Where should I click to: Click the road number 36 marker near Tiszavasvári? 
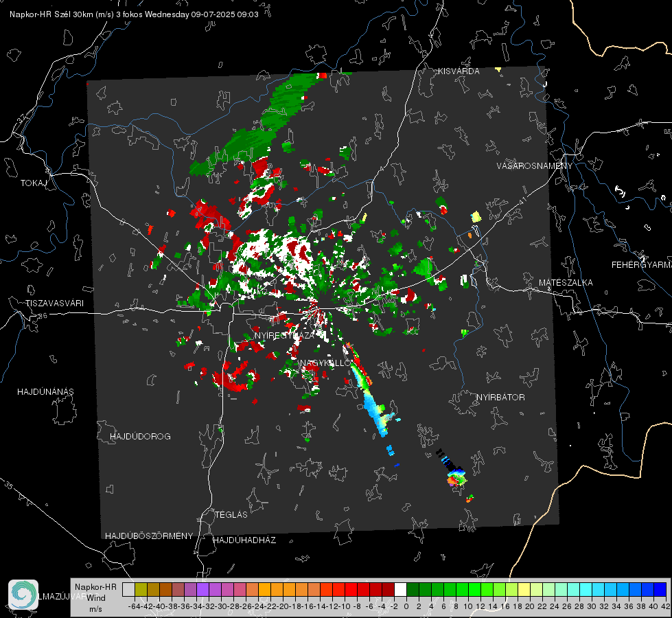point(43,316)
